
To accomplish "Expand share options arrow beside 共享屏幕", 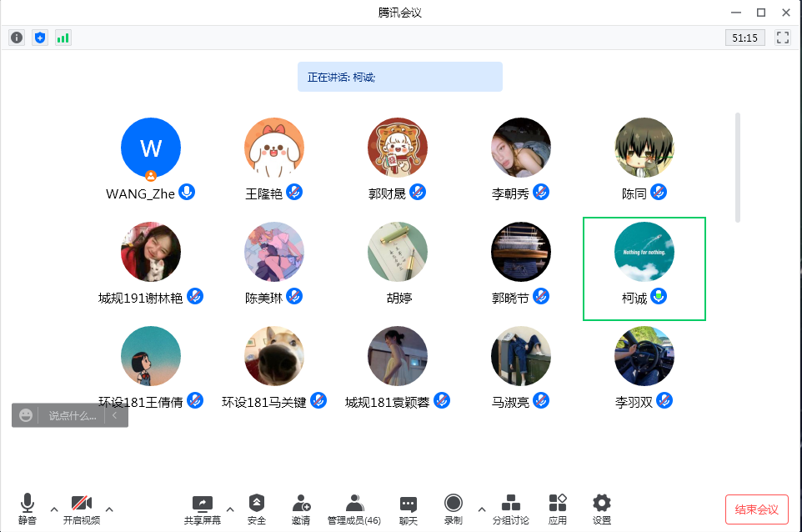I will tap(230, 509).
